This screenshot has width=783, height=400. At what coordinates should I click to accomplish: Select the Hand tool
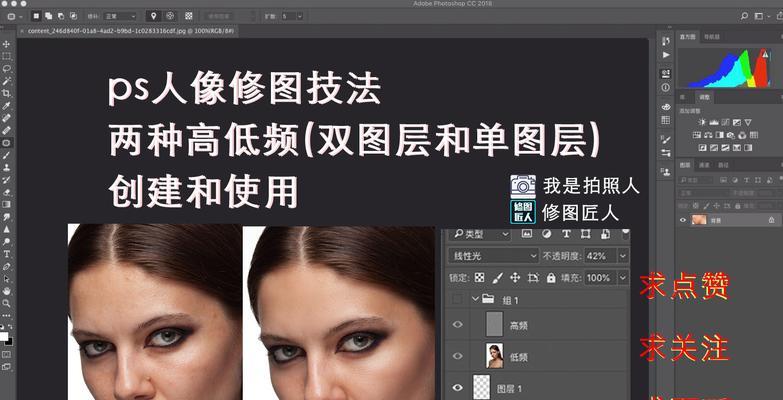(x=7, y=291)
